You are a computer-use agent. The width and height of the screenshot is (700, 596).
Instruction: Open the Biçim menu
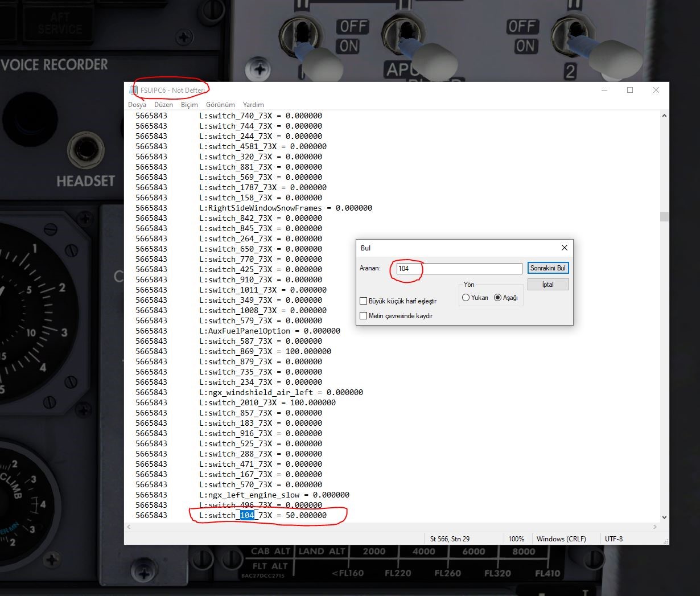[190, 105]
